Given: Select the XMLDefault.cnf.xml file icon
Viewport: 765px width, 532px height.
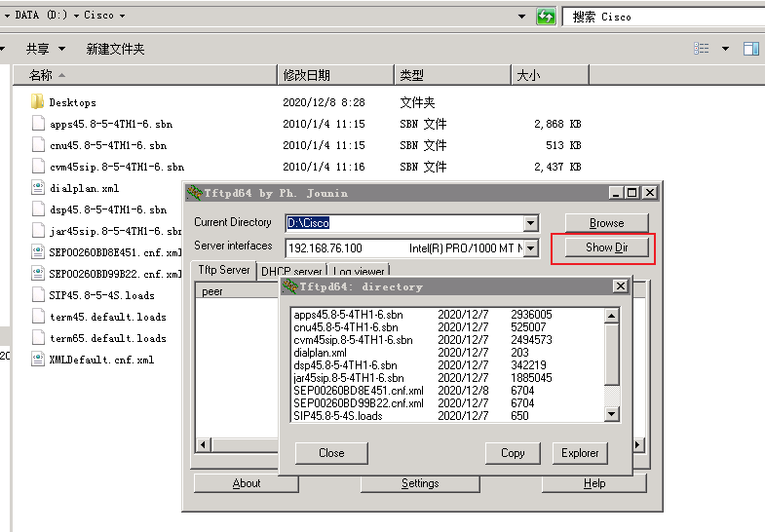Looking at the screenshot, I should tap(38, 360).
